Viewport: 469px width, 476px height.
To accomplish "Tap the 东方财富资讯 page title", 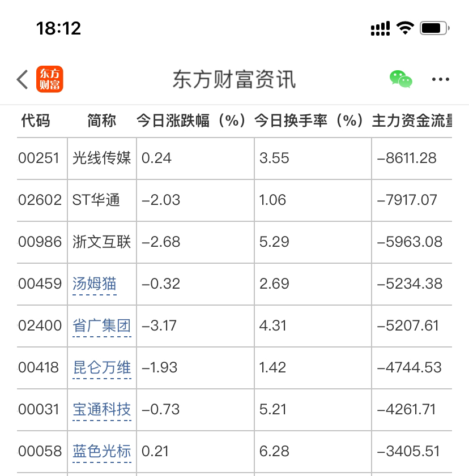I will click(234, 80).
